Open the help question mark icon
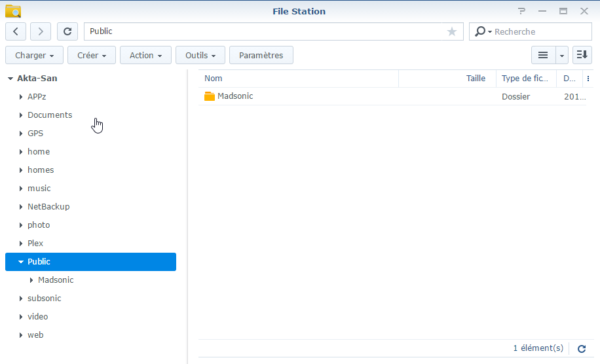 [x=522, y=11]
